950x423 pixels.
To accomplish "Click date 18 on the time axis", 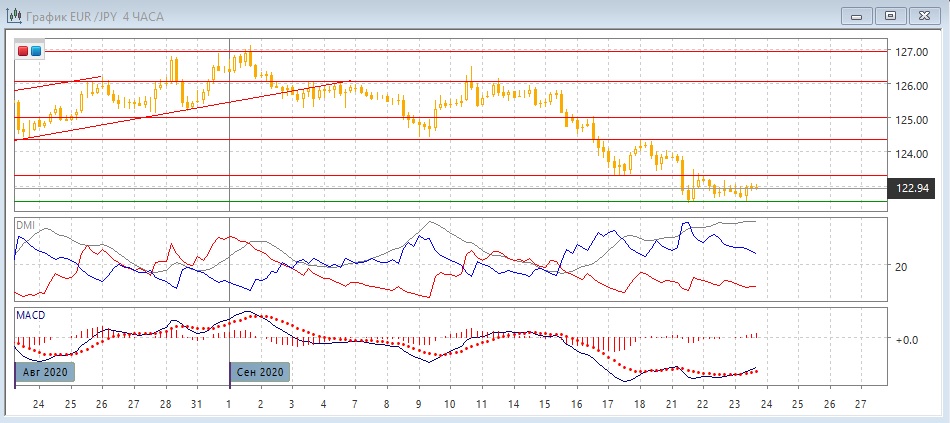I will click(639, 404).
